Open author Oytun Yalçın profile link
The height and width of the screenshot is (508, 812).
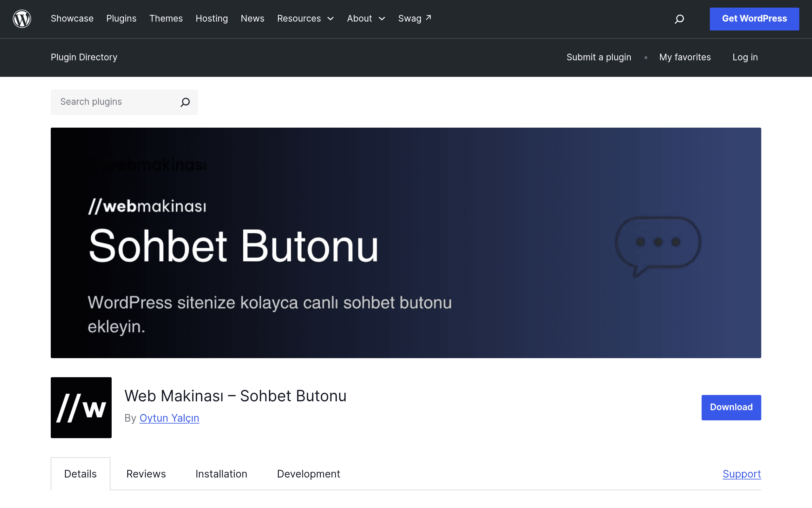point(169,418)
